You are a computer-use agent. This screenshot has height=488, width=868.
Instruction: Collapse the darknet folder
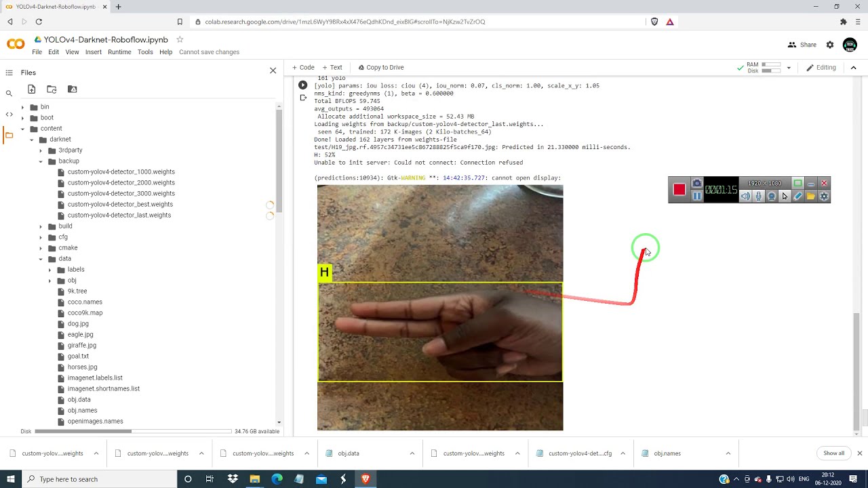point(31,140)
